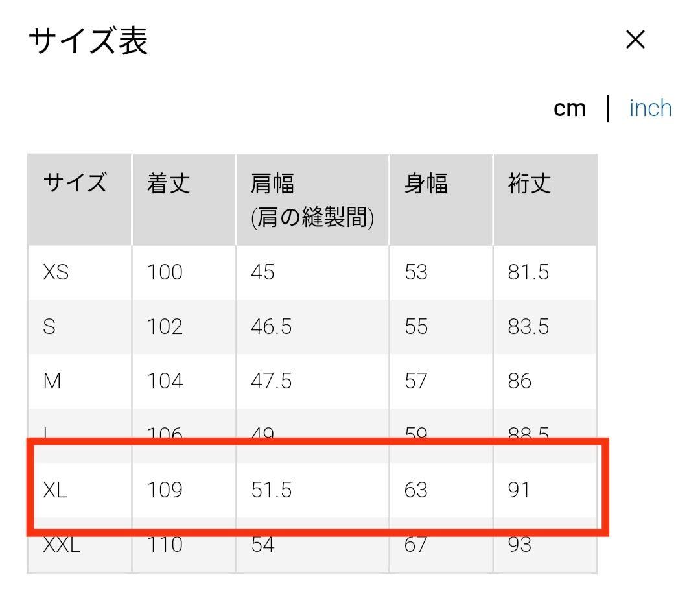Click the 91 sleeve length value

519,490
